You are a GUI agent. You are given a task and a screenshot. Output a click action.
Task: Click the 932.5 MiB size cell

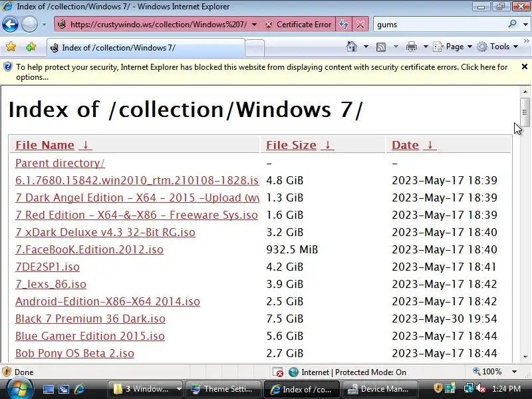tap(292, 249)
